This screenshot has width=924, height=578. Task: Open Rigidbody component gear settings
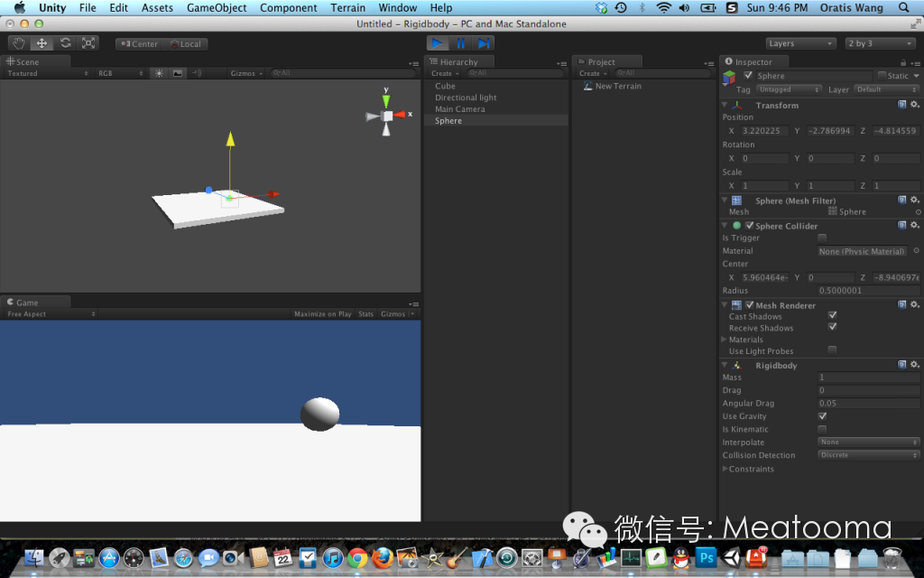[915, 365]
